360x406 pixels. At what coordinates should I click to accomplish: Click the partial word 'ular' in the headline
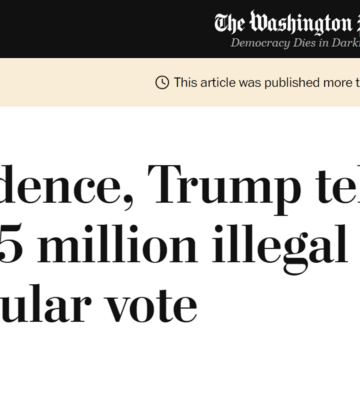pyautogui.click(x=46, y=303)
